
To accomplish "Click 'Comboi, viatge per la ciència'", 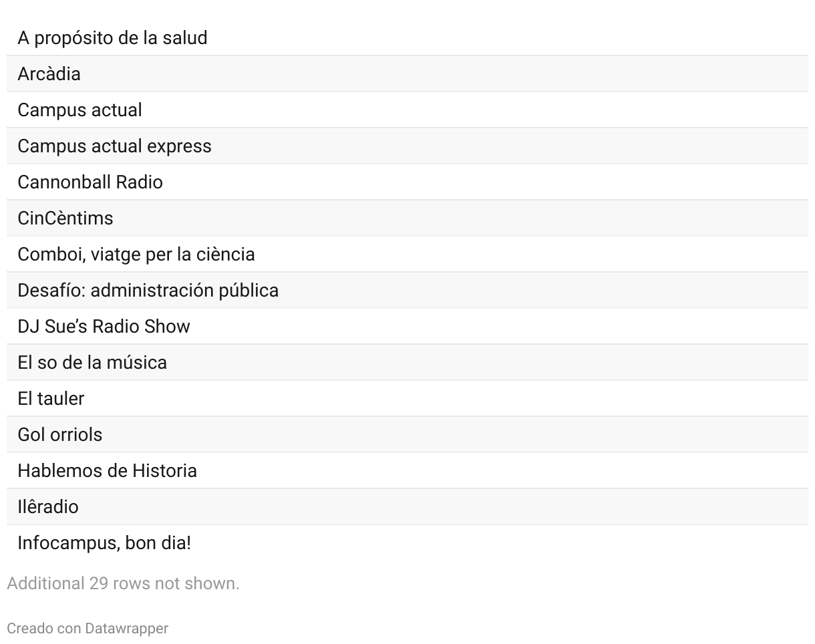I will click(x=136, y=255).
